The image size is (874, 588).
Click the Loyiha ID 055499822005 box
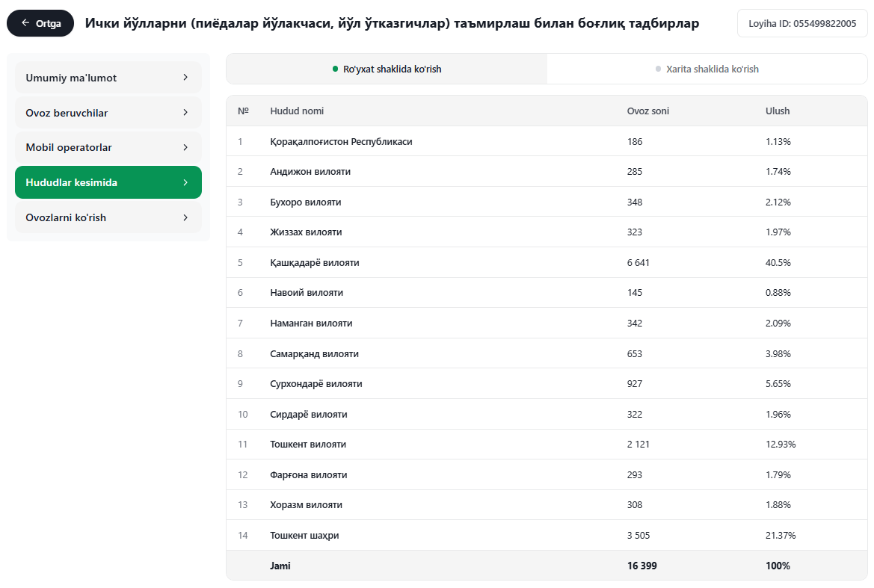[x=802, y=23]
